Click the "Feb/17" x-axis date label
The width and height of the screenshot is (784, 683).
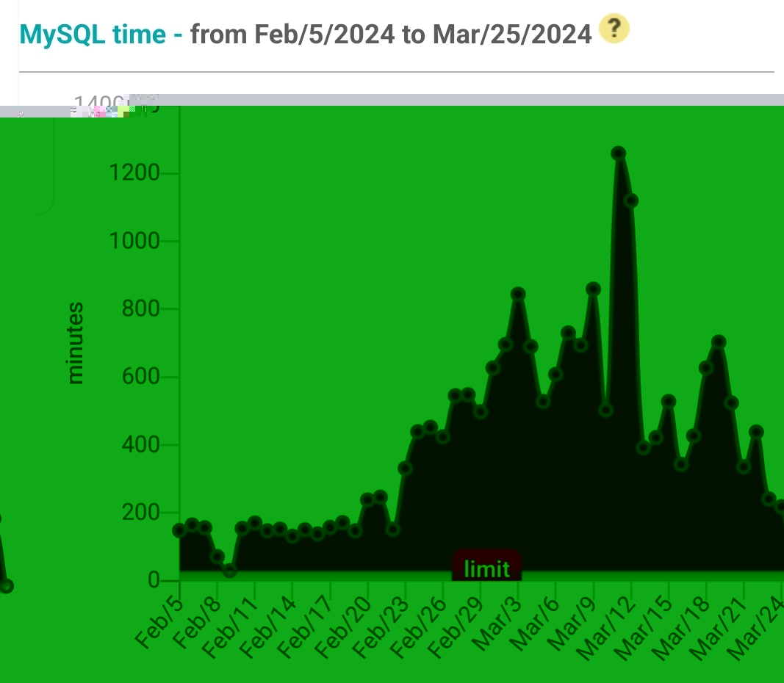[x=304, y=627]
